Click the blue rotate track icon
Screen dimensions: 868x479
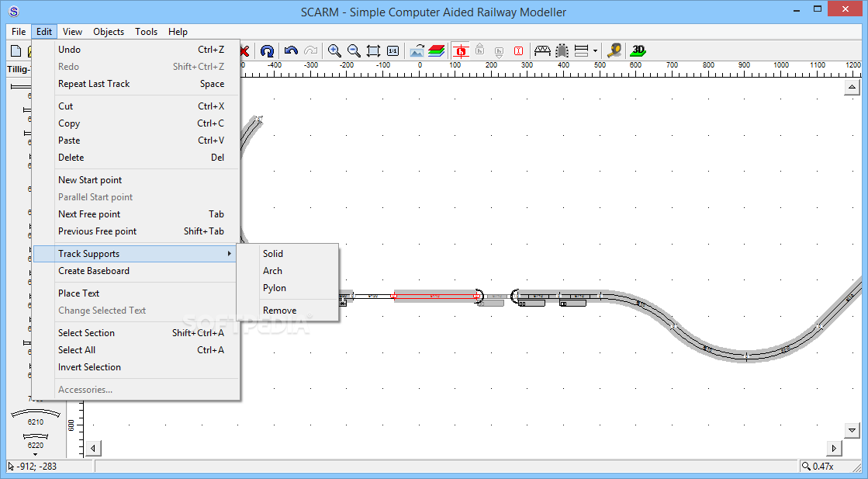click(267, 51)
